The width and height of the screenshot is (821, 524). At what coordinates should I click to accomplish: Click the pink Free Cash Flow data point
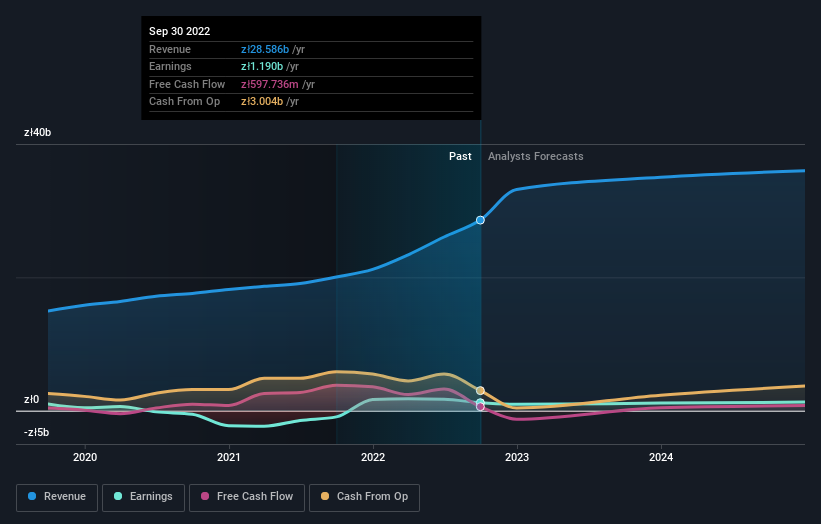(480, 407)
